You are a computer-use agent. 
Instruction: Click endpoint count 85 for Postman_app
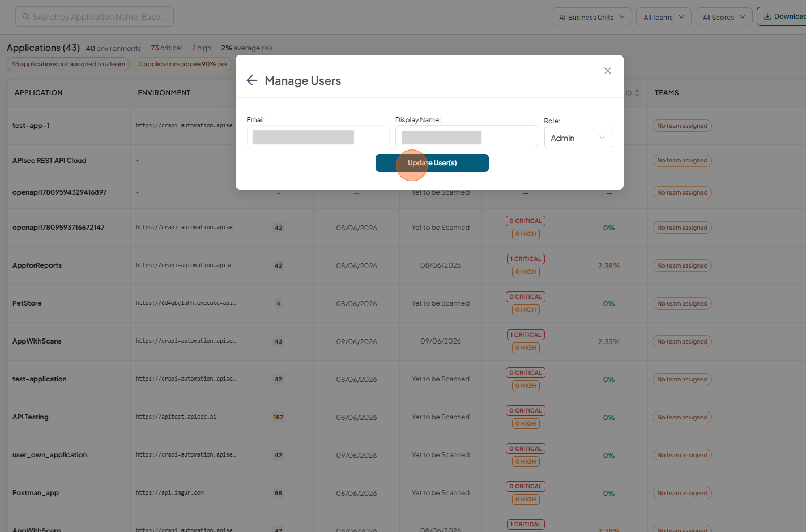278,493
